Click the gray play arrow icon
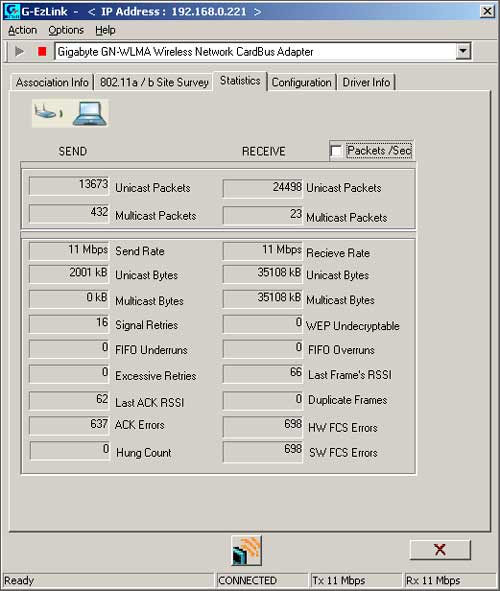The height and width of the screenshot is (591, 500). 20,51
